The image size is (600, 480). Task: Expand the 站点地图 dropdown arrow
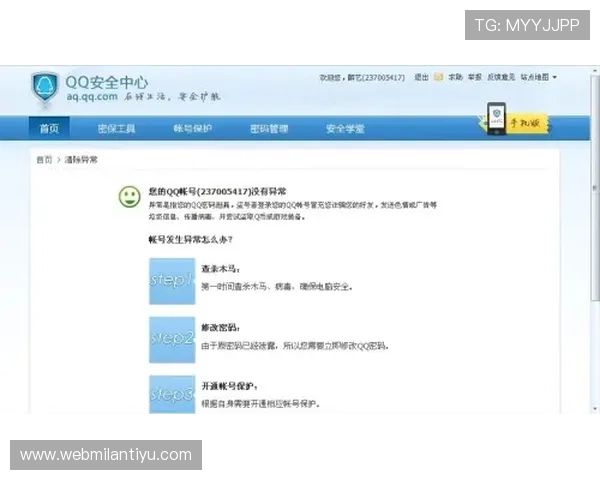[554, 77]
